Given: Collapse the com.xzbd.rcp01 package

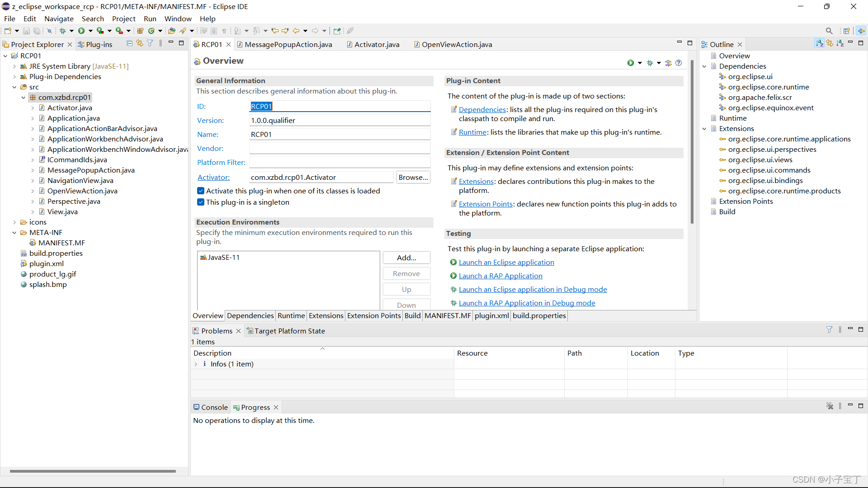Looking at the screenshot, I should point(24,97).
